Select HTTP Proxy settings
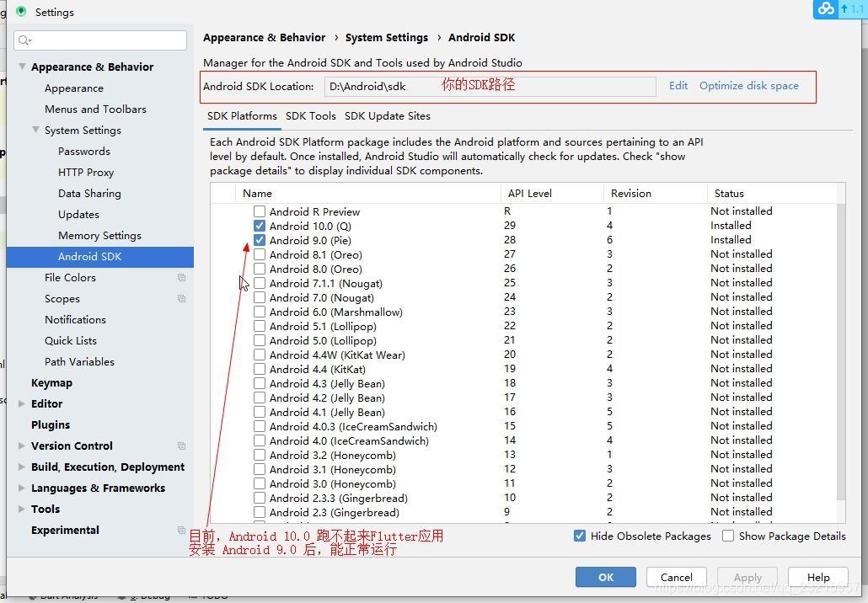 [x=86, y=172]
